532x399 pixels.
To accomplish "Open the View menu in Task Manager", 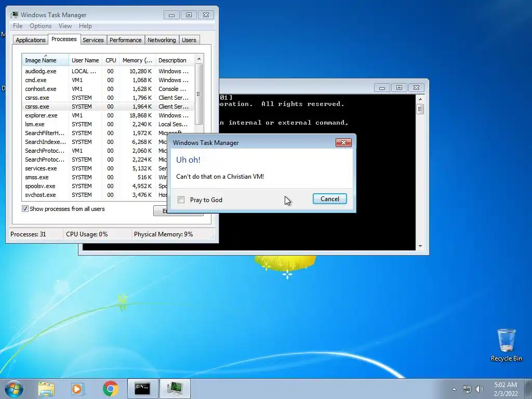I will 65,26.
